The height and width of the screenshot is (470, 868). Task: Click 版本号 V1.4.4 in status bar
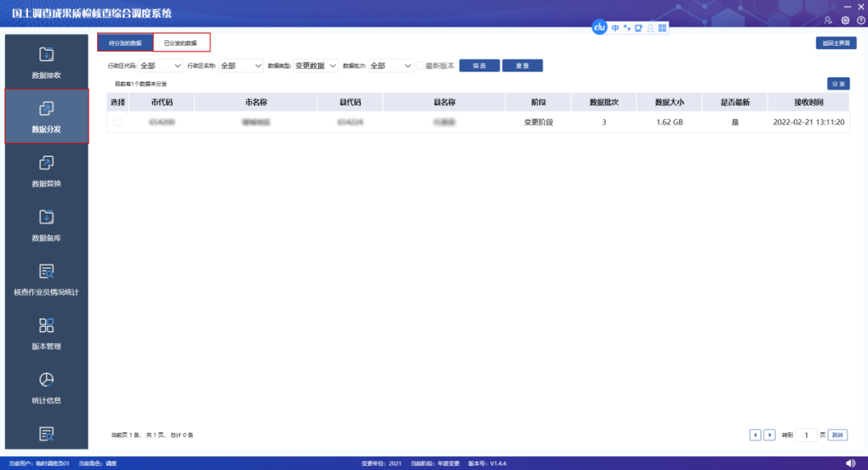[487, 464]
